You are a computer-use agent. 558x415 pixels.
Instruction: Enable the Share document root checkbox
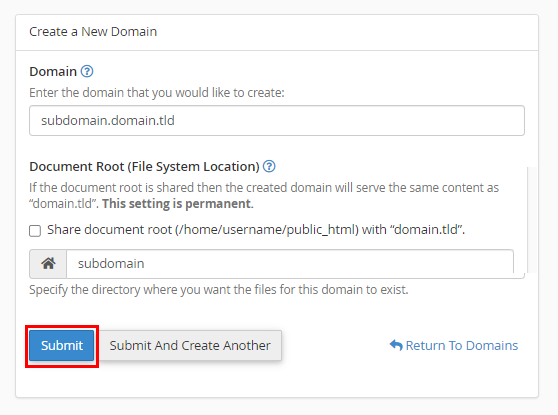(x=35, y=230)
